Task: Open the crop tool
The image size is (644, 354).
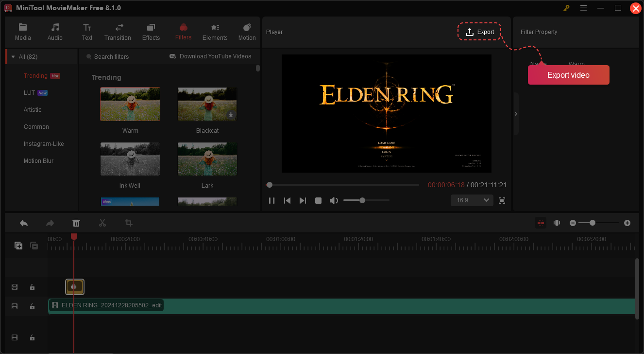Action: pos(129,223)
